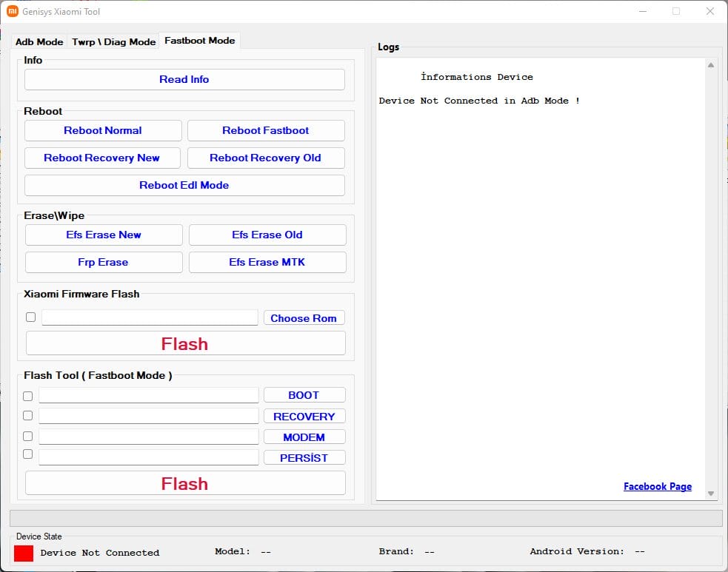The image size is (728, 572).
Task: Click Reboot Recovery New
Action: click(102, 158)
